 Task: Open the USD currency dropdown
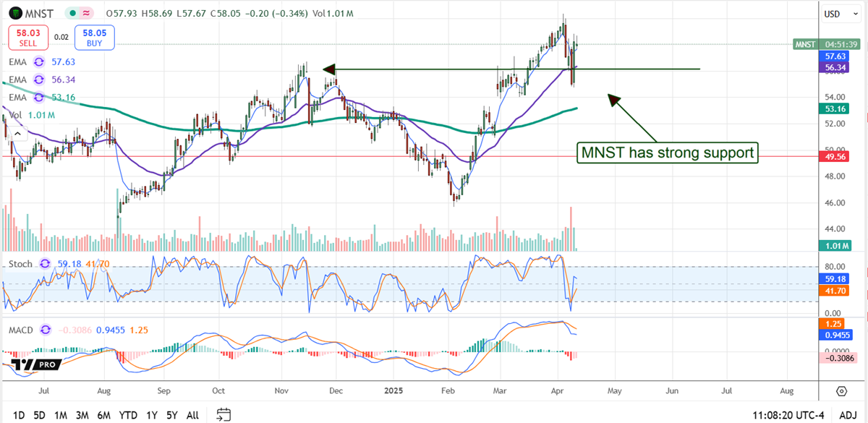point(836,14)
